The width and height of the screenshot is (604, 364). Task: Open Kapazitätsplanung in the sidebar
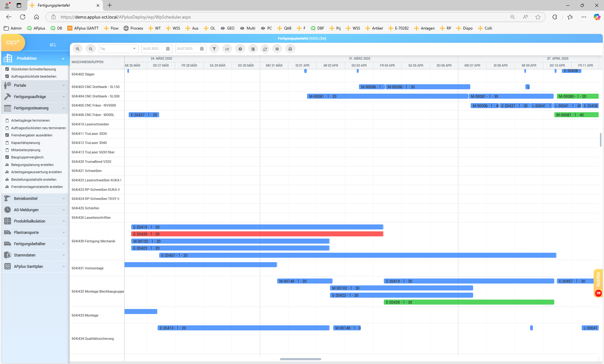pos(25,143)
